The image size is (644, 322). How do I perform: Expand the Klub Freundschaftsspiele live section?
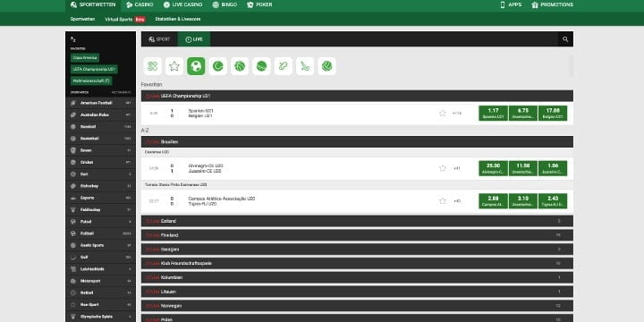point(357,263)
